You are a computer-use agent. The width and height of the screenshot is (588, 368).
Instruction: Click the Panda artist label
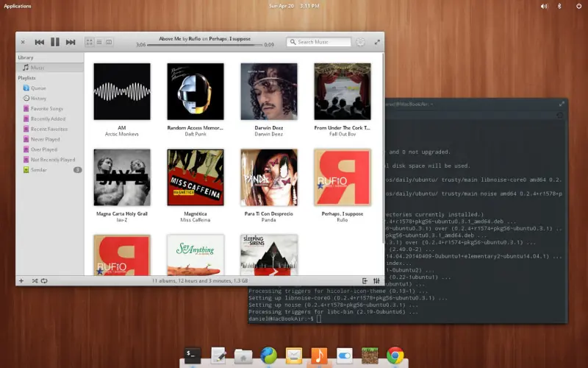coord(268,220)
